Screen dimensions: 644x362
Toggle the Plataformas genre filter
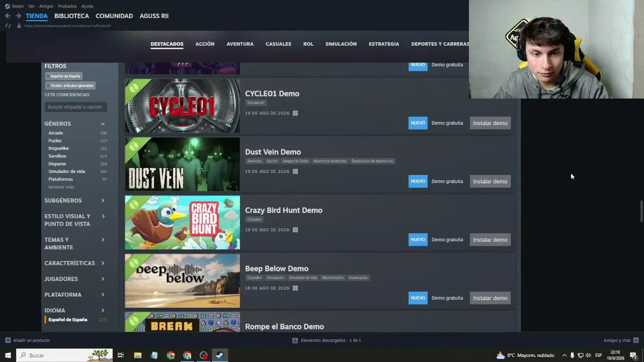pos(77,179)
